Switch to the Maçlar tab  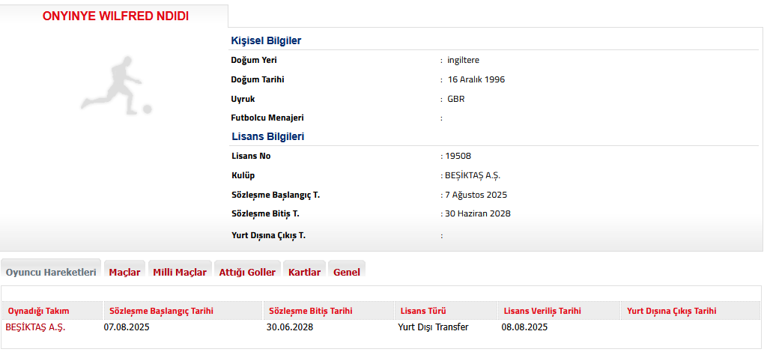coord(125,272)
